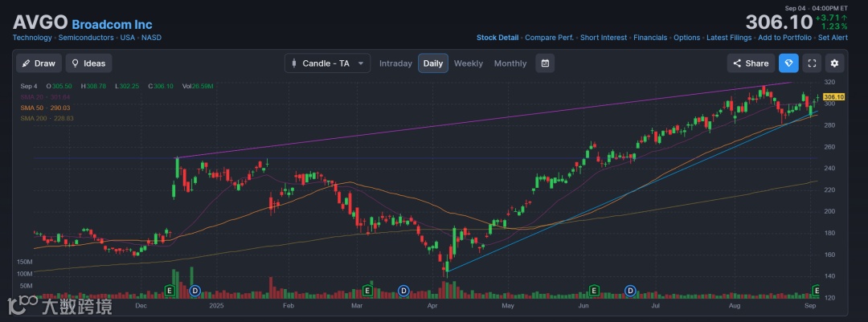The height and width of the screenshot is (322, 868).
Task: Open the Technology sector link
Action: pos(32,38)
